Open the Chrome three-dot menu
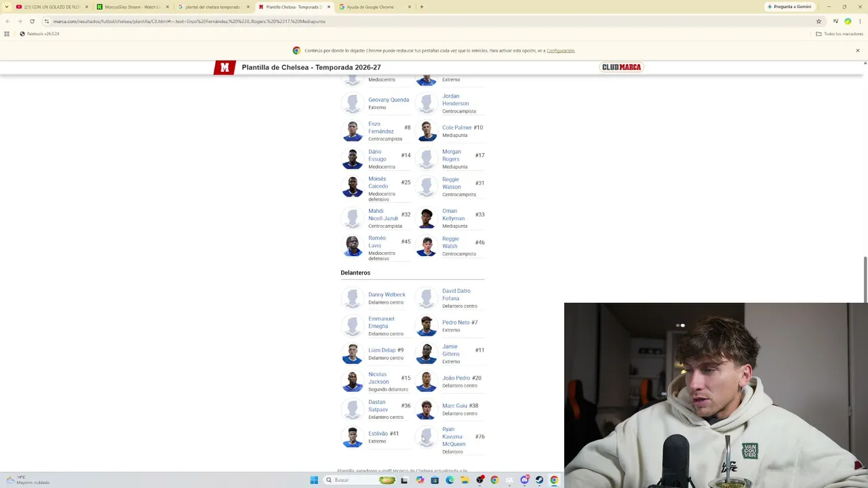Image resolution: width=868 pixels, height=488 pixels. 859,21
